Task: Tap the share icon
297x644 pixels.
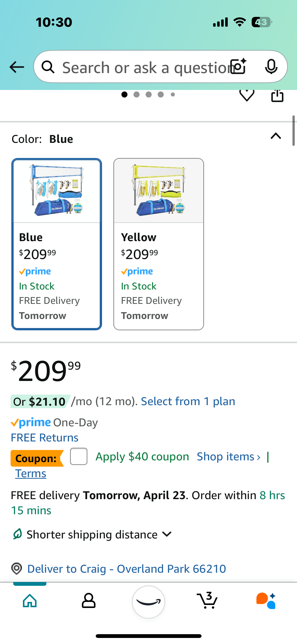Action: point(277,96)
